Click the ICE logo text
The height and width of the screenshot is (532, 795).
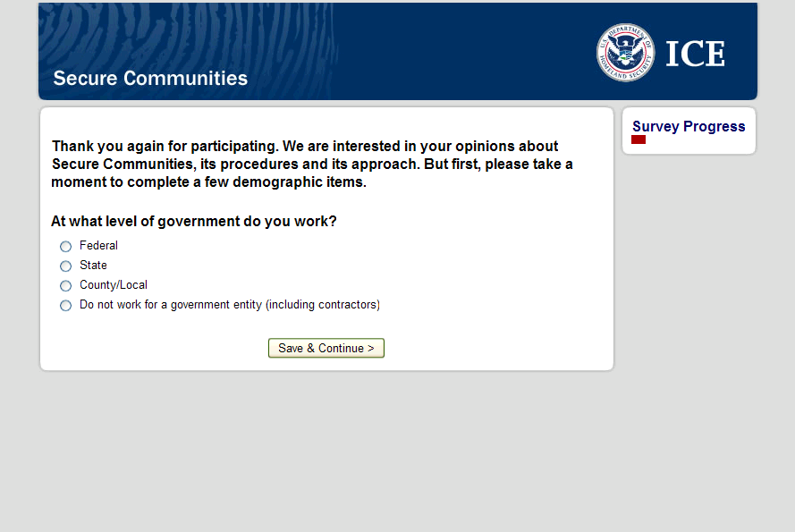695,55
